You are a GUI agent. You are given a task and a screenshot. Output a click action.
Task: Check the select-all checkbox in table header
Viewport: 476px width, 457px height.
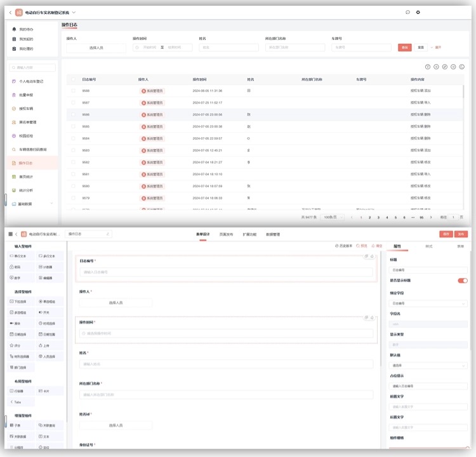coord(73,79)
